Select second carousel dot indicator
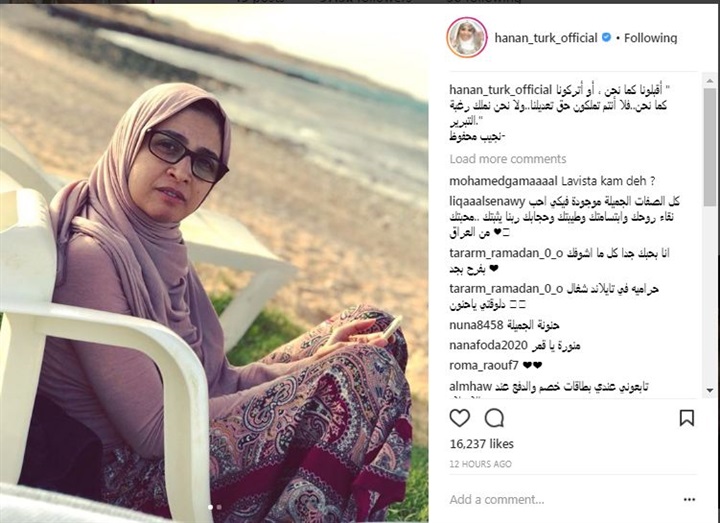720x523 pixels. 219,507
